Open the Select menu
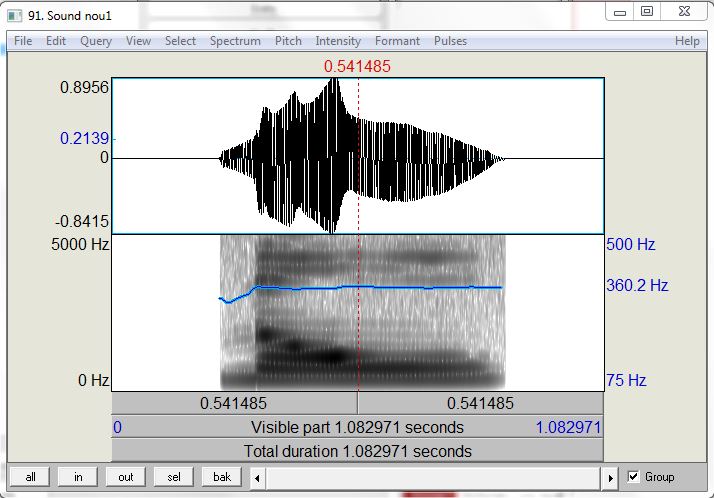714x498 pixels. tap(180, 41)
